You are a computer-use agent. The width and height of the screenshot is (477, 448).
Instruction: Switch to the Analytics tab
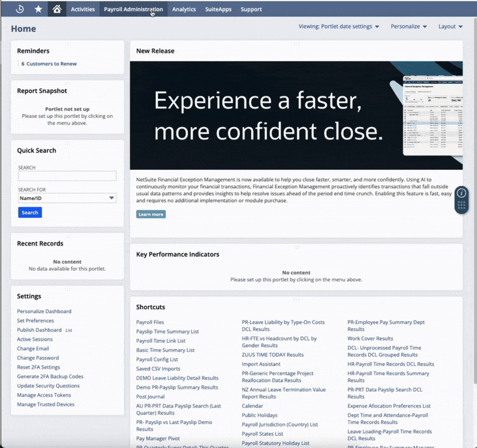(184, 9)
